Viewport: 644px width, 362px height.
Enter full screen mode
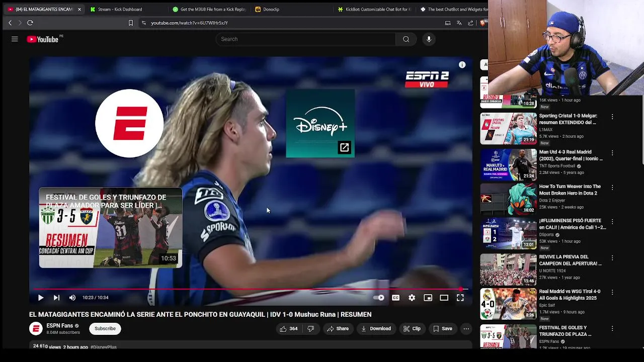coord(460,298)
